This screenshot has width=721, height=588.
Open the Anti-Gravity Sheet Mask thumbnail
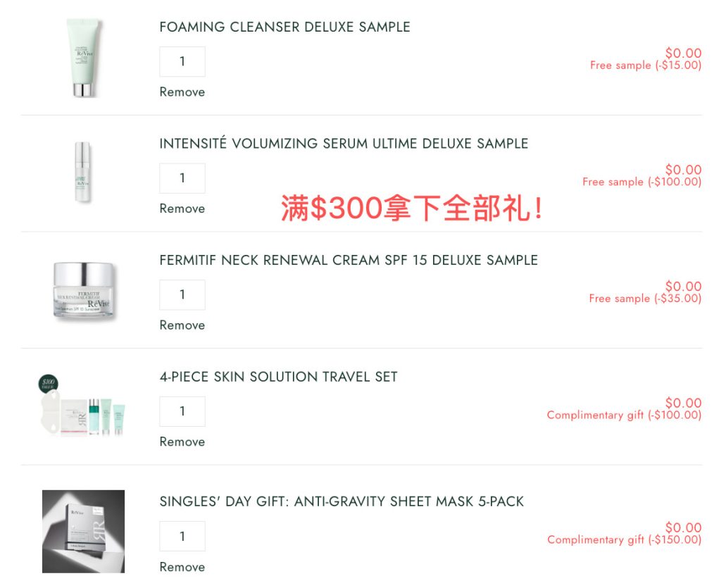click(83, 532)
